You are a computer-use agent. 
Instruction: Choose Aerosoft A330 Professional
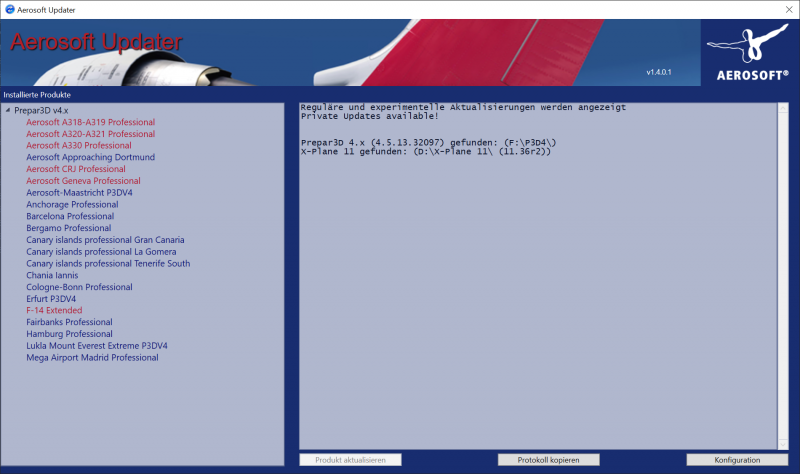tap(79, 145)
